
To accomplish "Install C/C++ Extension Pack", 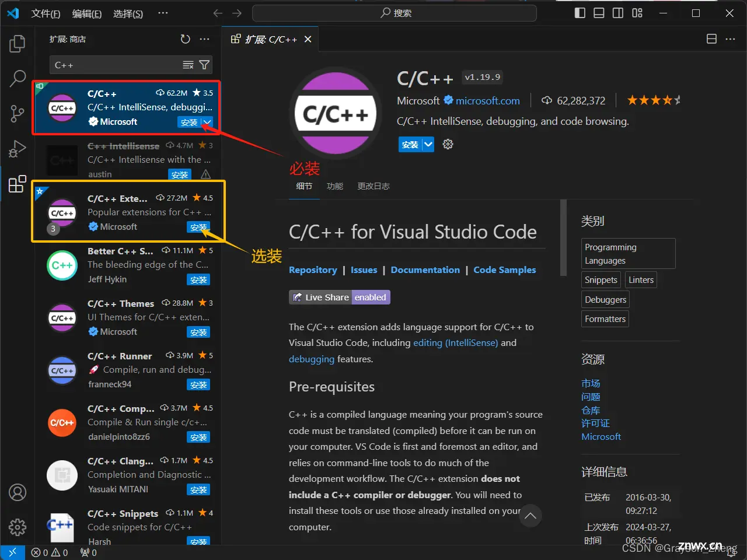I will pyautogui.click(x=198, y=227).
